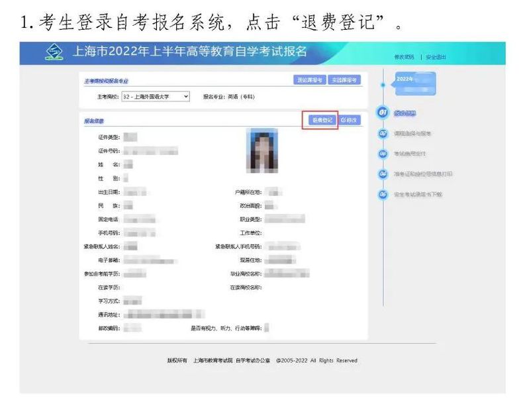The image size is (529, 420).
Task: Click the 修改 edit button with pencil icon
Action: pos(350,120)
